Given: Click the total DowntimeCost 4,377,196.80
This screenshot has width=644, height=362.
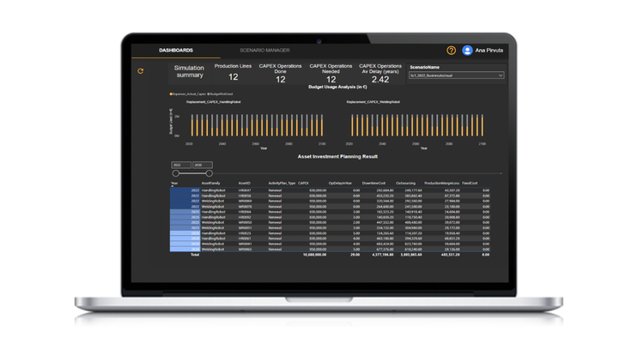Looking at the screenshot, I should click(383, 255).
